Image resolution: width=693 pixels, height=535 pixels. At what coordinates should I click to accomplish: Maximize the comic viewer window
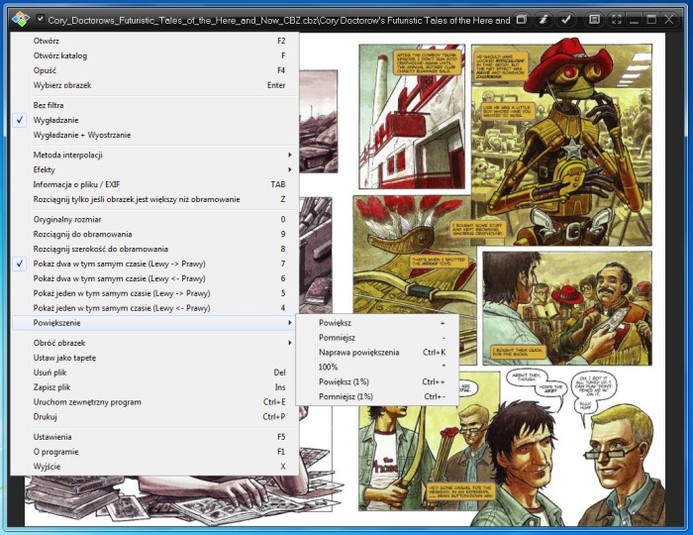(651, 19)
